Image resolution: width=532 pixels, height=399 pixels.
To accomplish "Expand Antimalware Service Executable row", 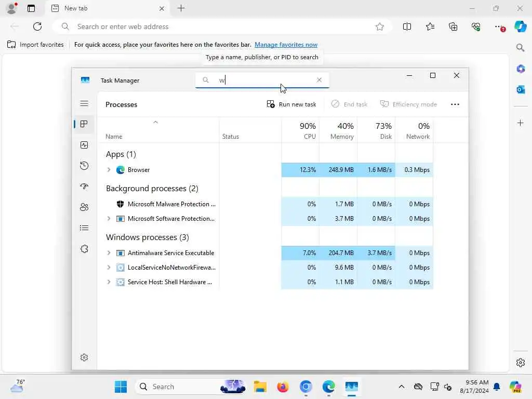I will pos(109,253).
